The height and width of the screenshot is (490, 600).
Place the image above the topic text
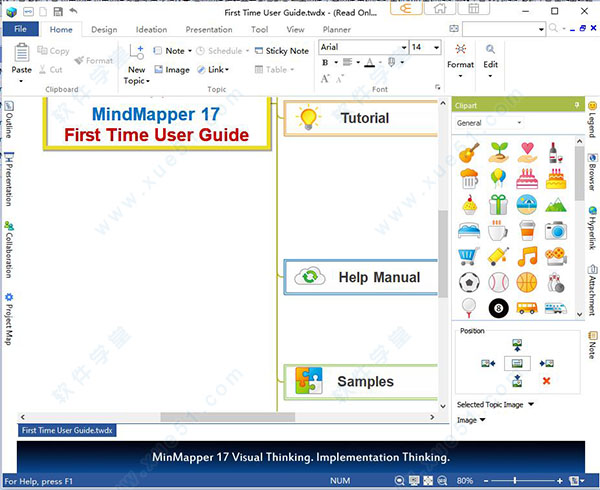click(517, 345)
